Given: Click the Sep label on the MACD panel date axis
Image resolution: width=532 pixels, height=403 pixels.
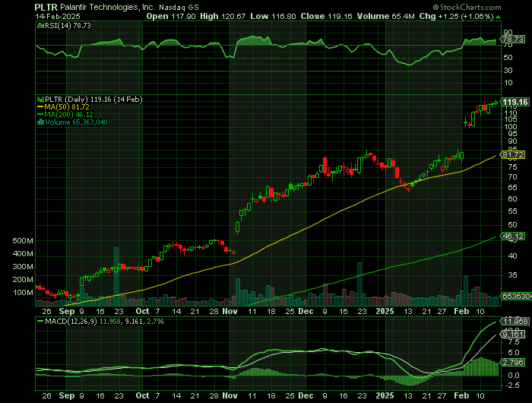Looking at the screenshot, I should pyautogui.click(x=67, y=395).
